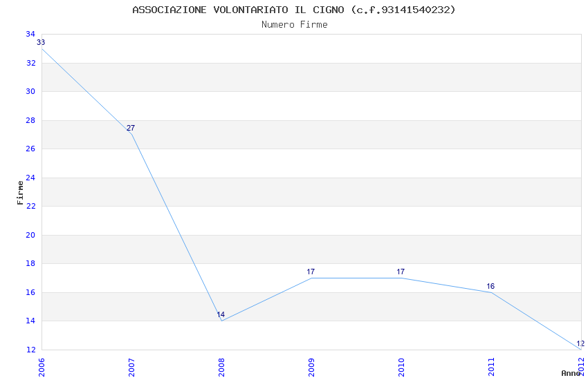Click the x-axis year 2012
The height and width of the screenshot is (380, 588).
[x=581, y=367]
